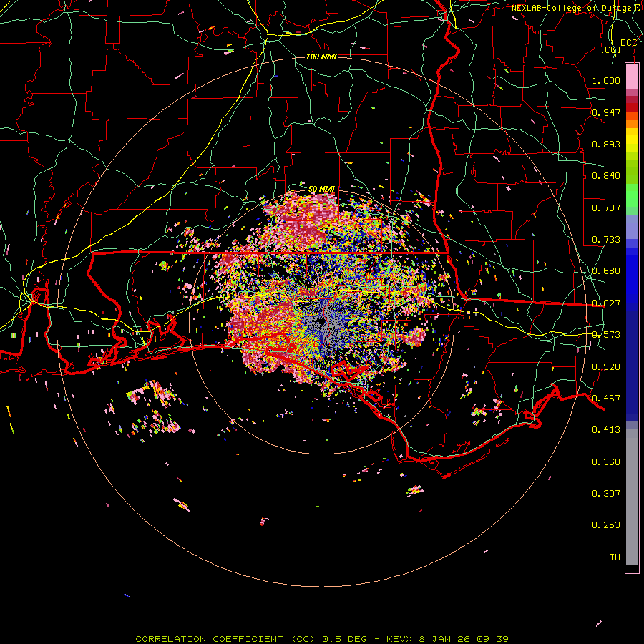Pick the gray segment of the color bar
Image resolution: width=644 pixels, height=644 pixels.
632,497
